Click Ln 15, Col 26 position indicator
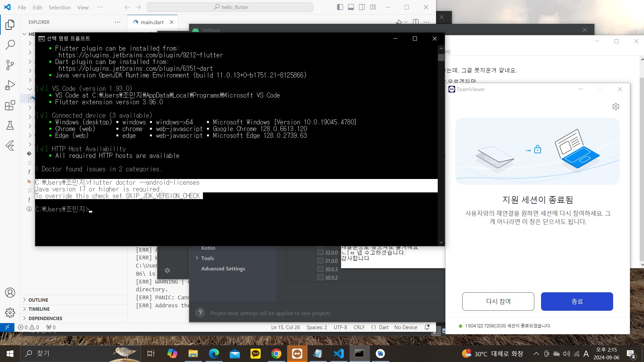Screen dimensions: 644x362 click(285, 327)
